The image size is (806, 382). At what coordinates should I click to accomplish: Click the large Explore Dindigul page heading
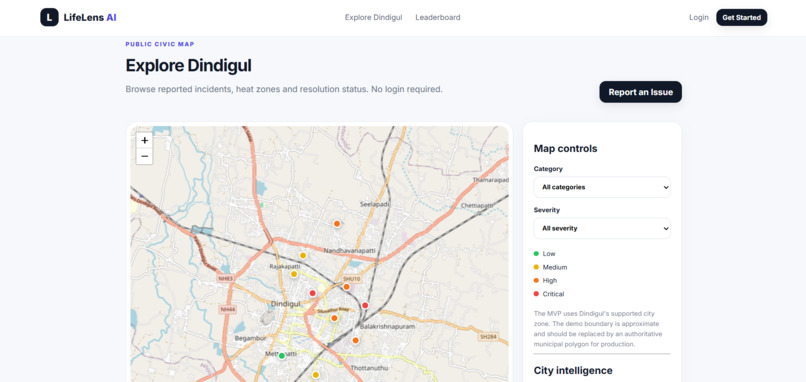(189, 66)
